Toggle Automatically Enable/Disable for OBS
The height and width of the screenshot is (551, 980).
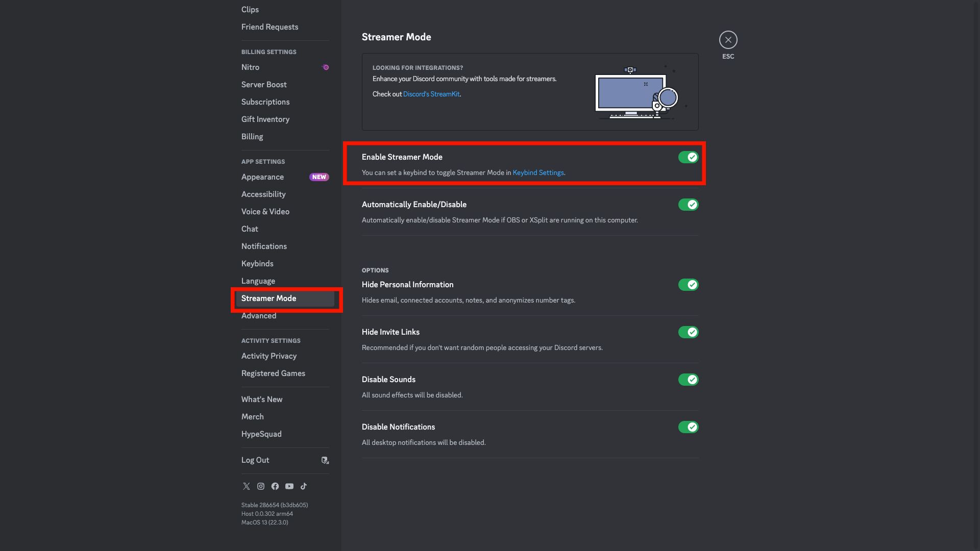tap(688, 205)
